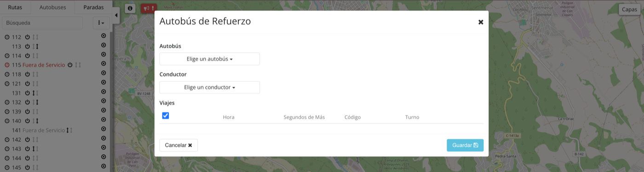
Task: Select route 141 Fuera de Servicio
Action: (39, 130)
